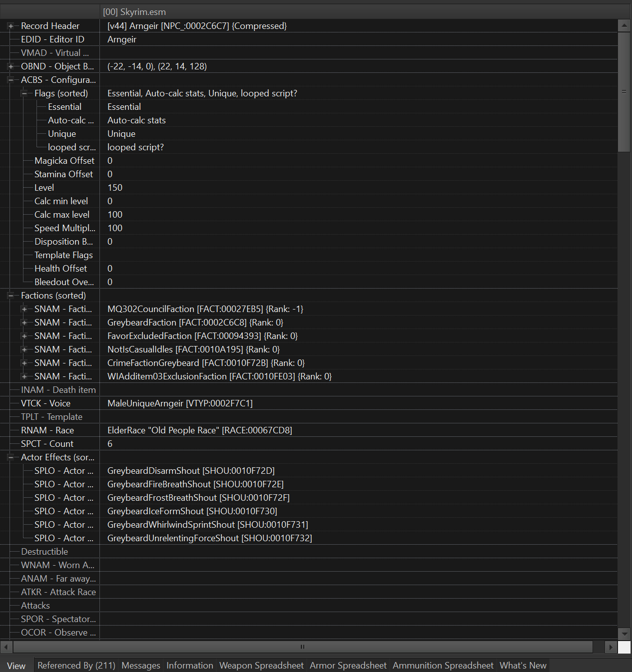Select the Magicka Offset row
The width and height of the screenshot is (632, 672).
(x=309, y=161)
